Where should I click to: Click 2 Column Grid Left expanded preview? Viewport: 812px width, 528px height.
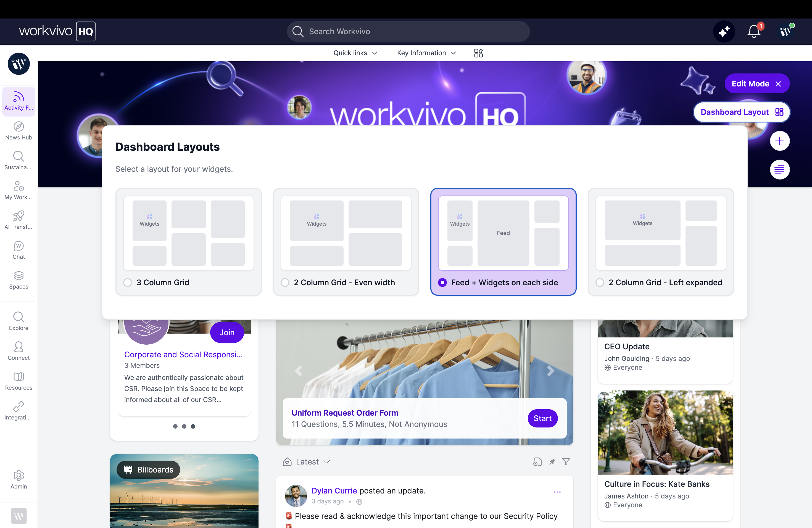661,233
